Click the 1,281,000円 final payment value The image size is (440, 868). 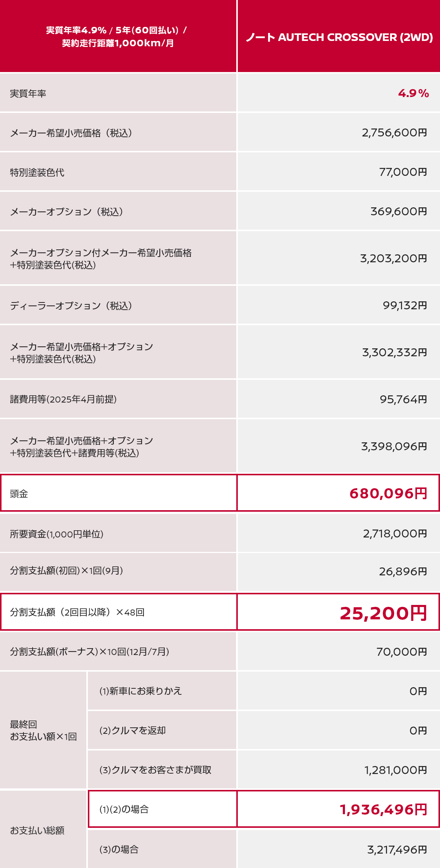point(396,770)
